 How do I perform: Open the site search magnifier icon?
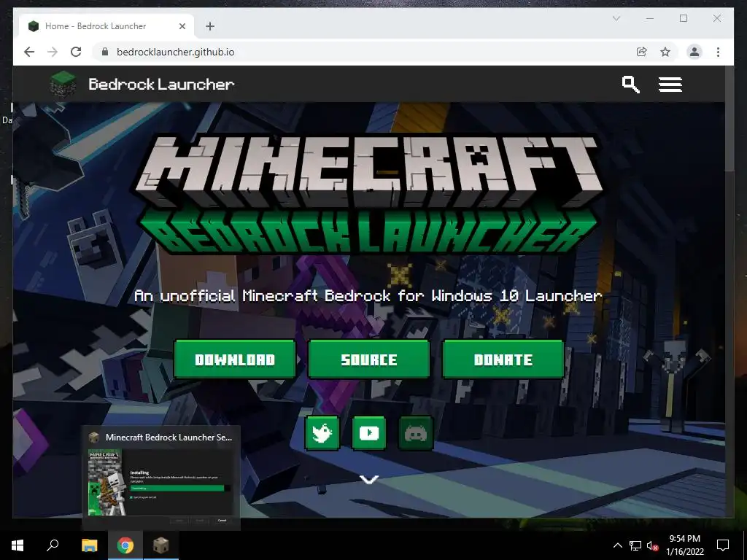tap(630, 85)
